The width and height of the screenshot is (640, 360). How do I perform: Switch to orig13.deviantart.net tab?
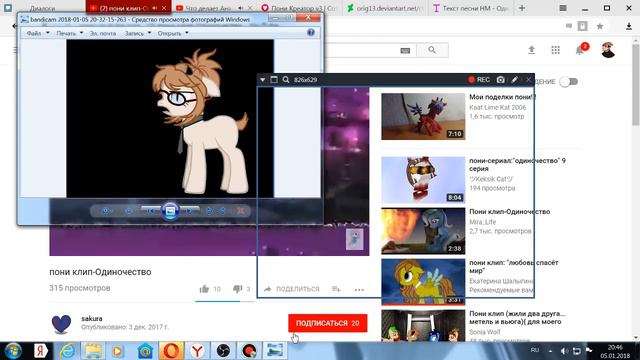384,8
